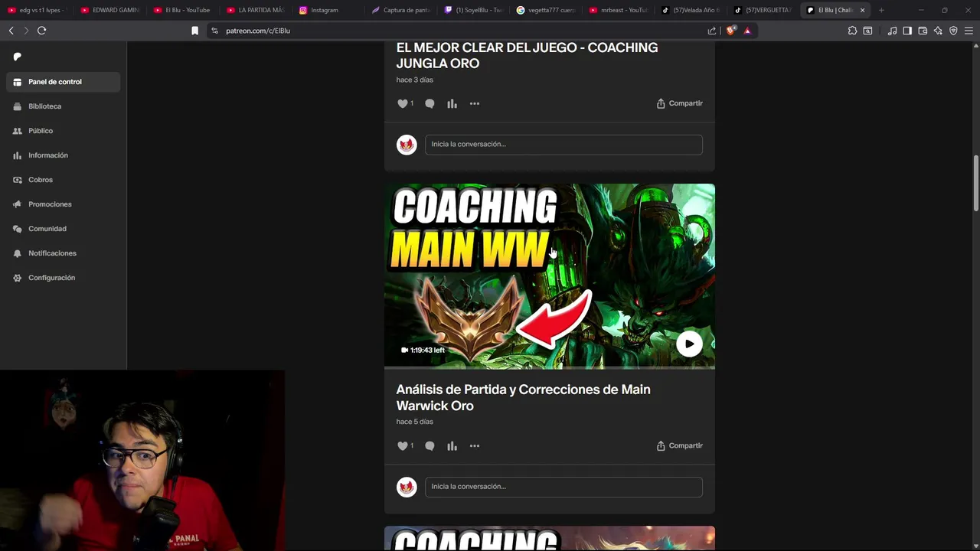
Task: Click the Warwick video progress bar
Action: (550, 367)
